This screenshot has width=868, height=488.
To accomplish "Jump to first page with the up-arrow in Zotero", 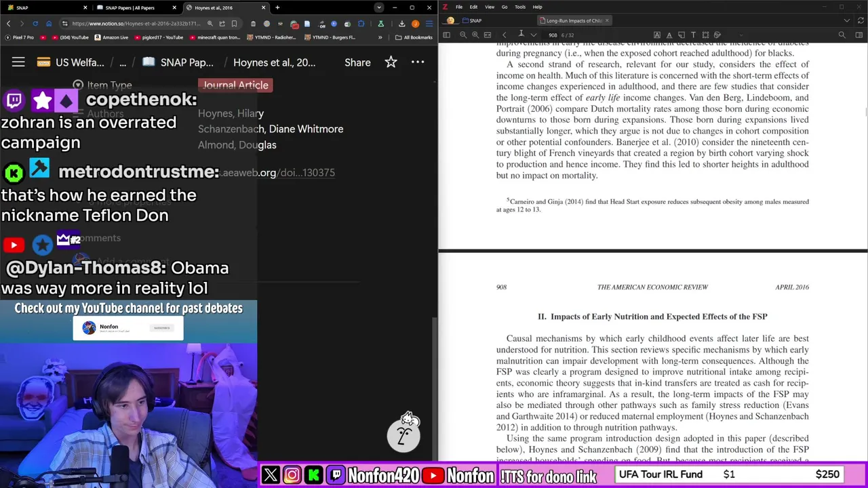I will [x=521, y=33].
